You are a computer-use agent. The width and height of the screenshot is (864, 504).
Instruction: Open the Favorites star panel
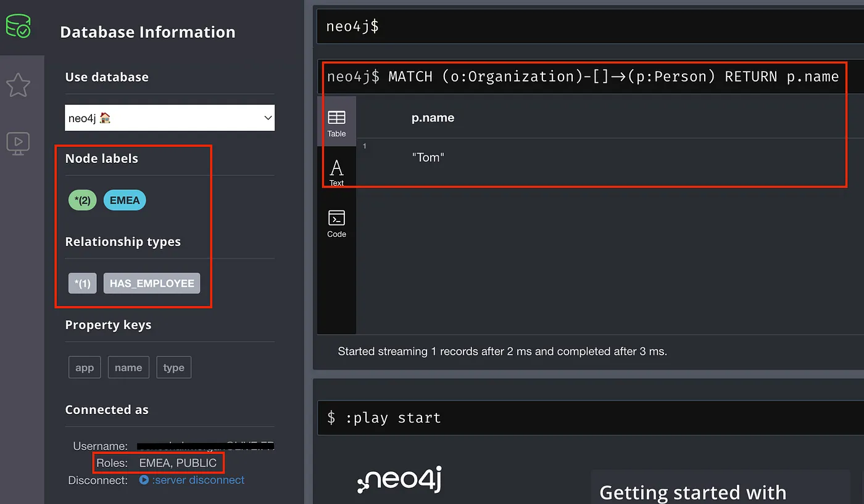click(19, 86)
